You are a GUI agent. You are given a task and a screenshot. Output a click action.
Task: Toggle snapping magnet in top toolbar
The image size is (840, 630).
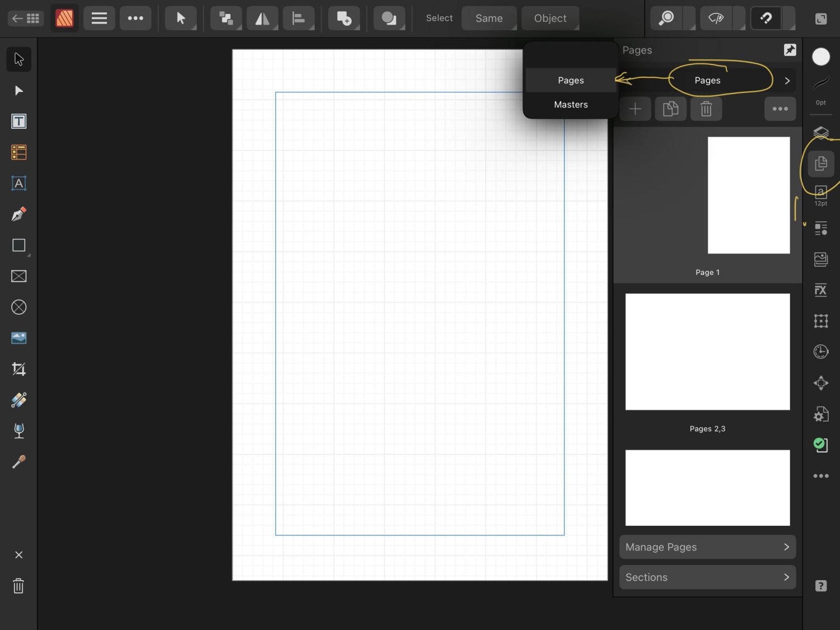(x=766, y=18)
